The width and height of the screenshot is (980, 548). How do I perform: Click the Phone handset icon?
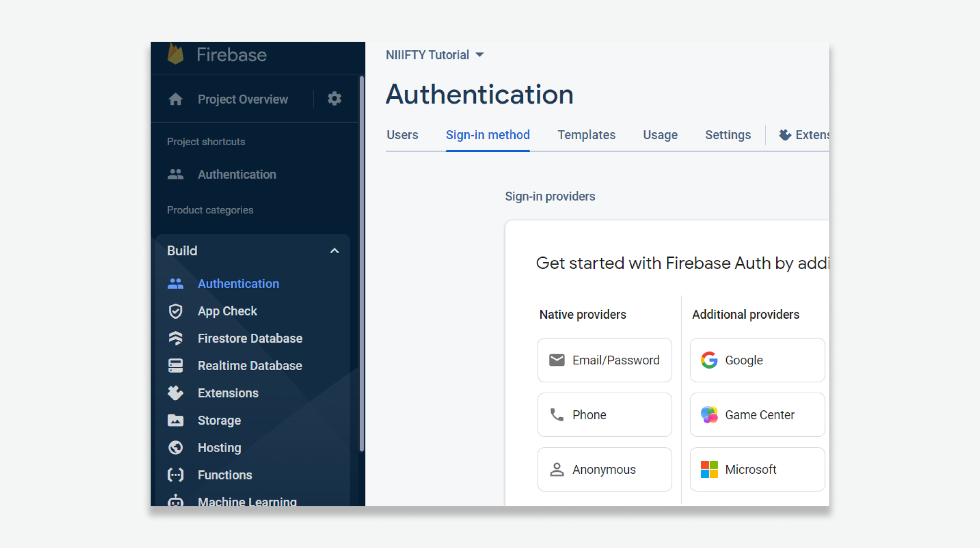556,415
